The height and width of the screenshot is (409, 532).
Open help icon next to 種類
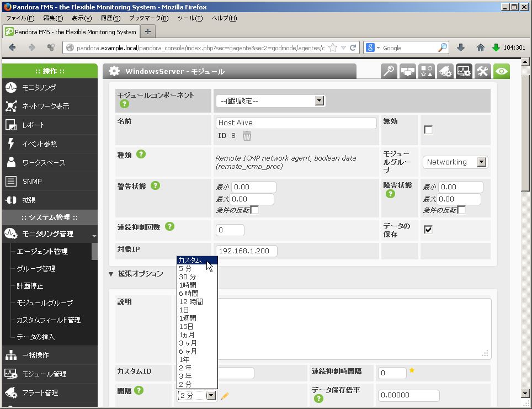click(x=141, y=154)
